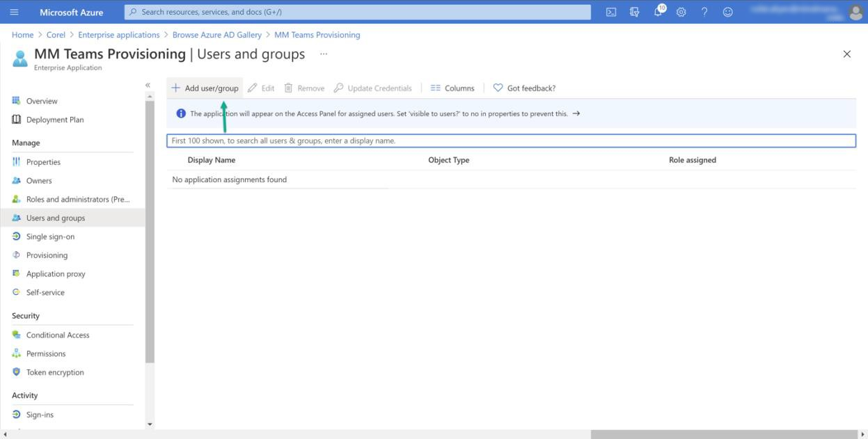Open more options ellipsis beside page title

323,54
